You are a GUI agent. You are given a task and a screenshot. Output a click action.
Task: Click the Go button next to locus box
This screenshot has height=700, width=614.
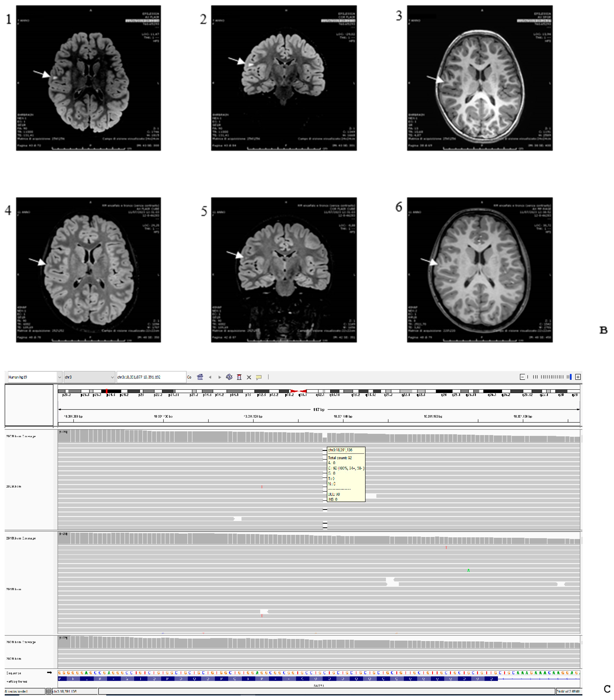(x=189, y=377)
